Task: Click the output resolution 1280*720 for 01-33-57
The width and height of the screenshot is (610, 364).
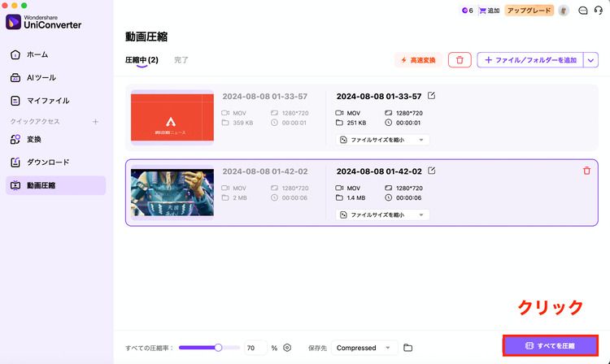Action: tap(409, 113)
